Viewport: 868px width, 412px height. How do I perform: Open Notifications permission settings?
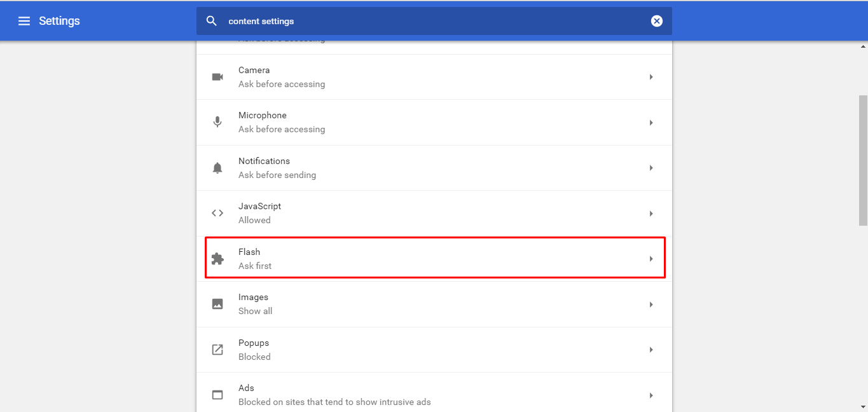coord(432,168)
